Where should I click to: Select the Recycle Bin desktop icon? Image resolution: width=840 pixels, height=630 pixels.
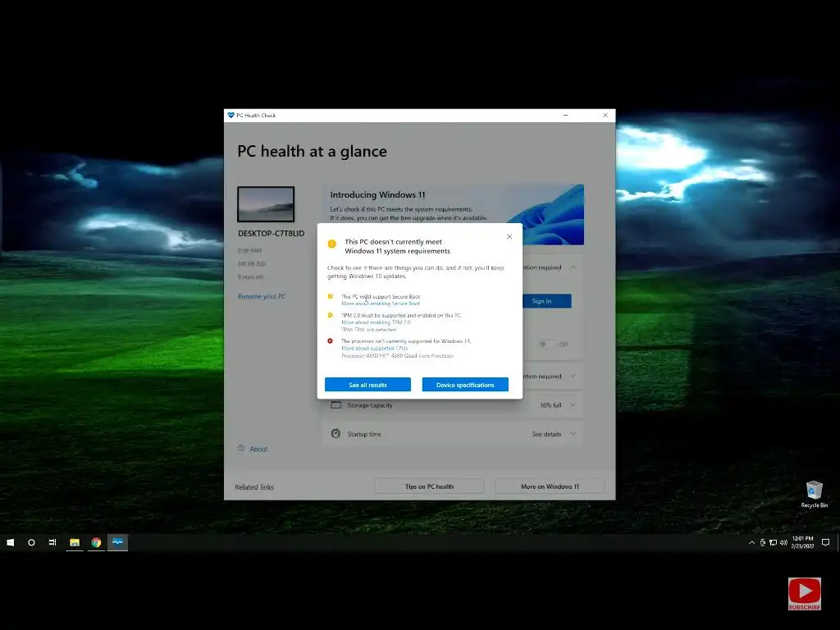(814, 494)
